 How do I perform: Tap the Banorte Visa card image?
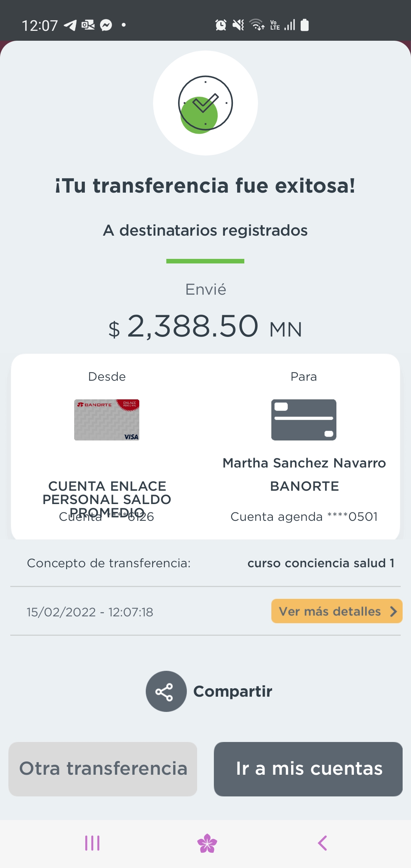[x=107, y=420]
